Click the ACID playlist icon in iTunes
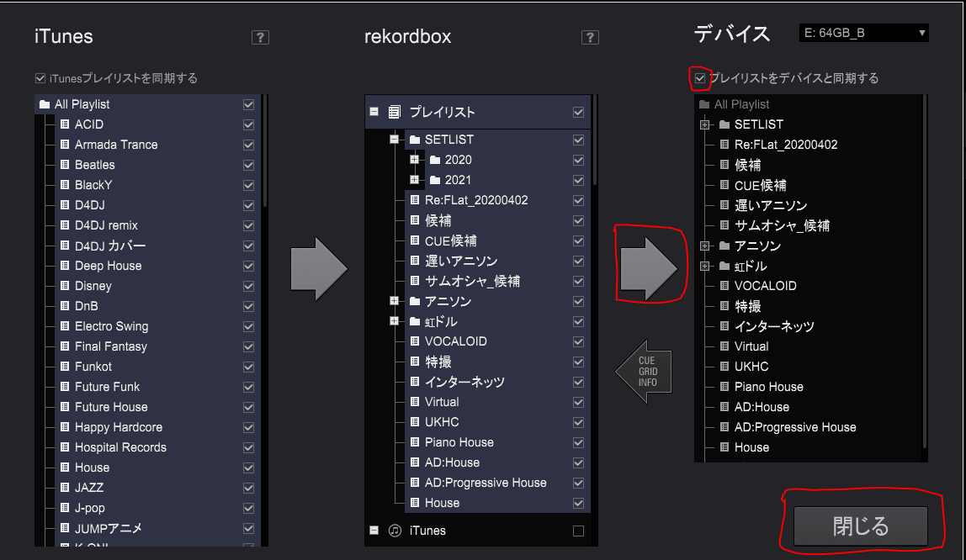Image resolution: width=966 pixels, height=560 pixels. pos(65,124)
